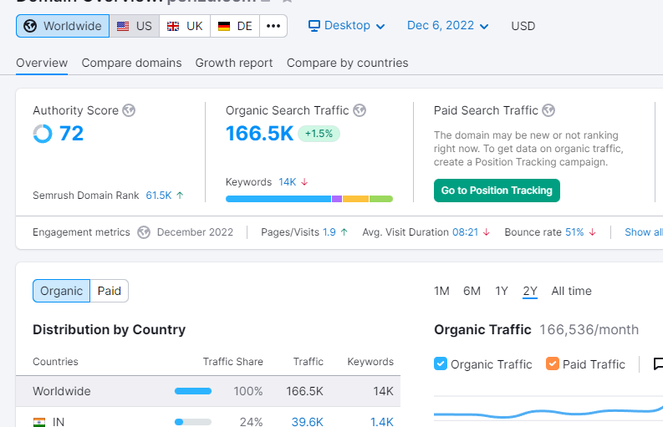The height and width of the screenshot is (427, 663).
Task: Select the Paid toggle button
Action: [109, 291]
